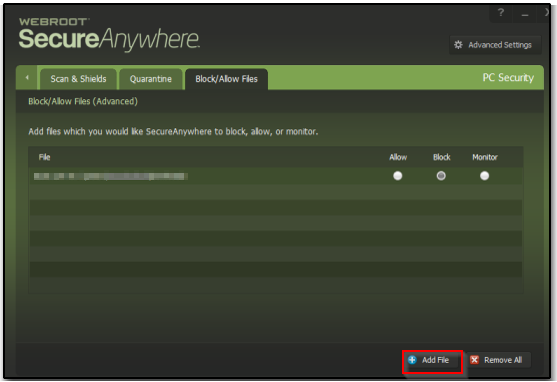Click the Block column header
This screenshot has height=382, width=557.
[x=442, y=157]
